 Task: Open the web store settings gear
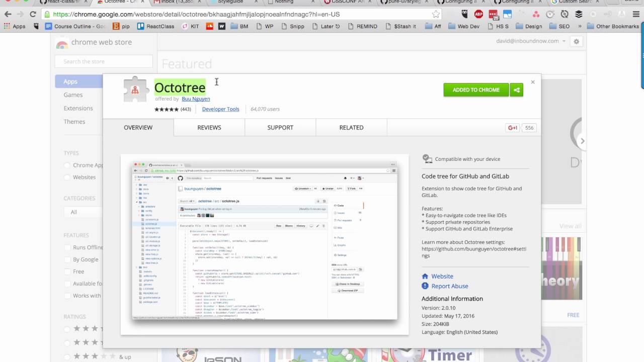577,41
